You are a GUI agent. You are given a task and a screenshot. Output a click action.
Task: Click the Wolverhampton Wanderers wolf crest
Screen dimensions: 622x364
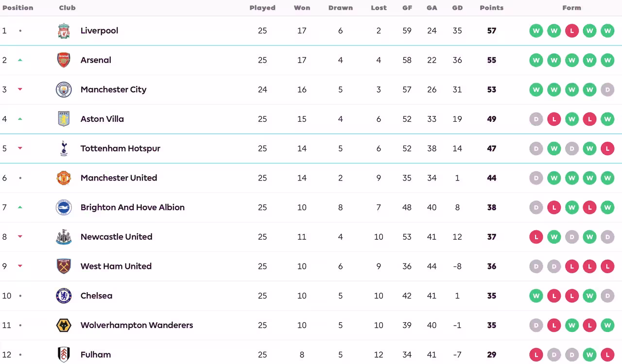click(64, 325)
